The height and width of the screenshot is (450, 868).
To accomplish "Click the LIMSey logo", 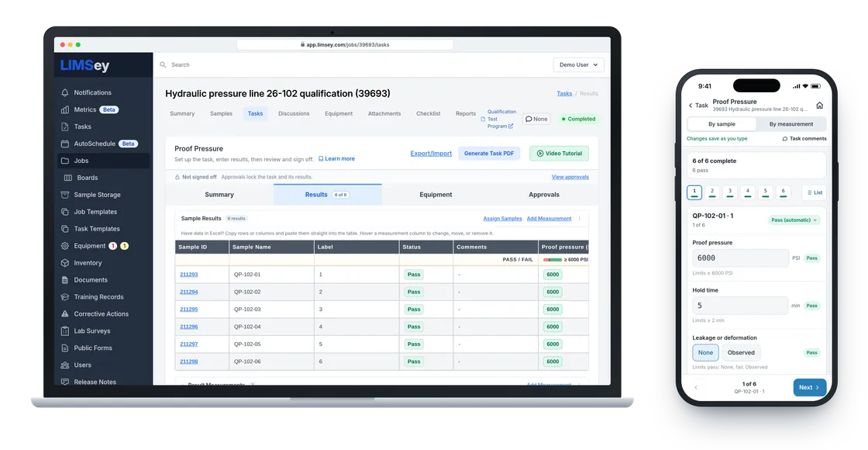I will [84, 65].
